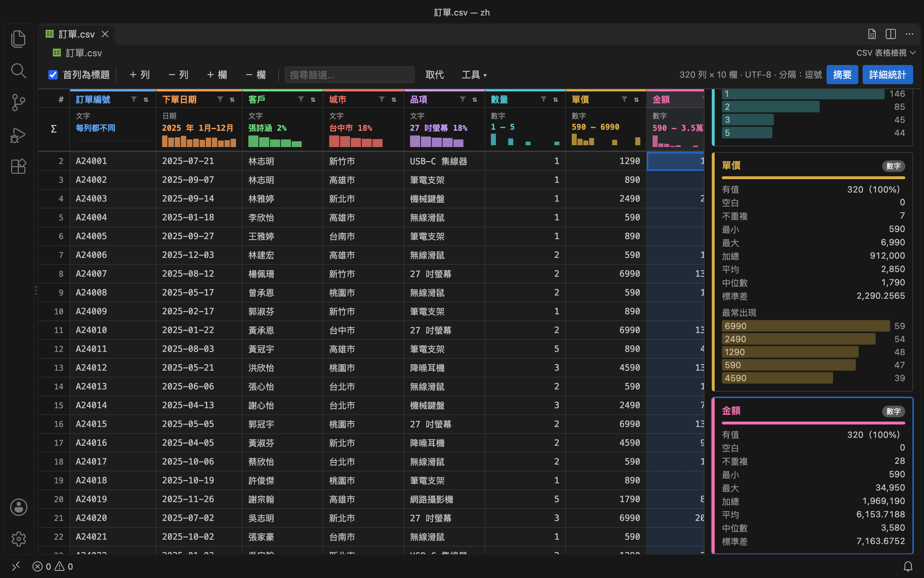The image size is (924, 578).
Task: Click filter icon on 單價 column
Action: coord(624,99)
